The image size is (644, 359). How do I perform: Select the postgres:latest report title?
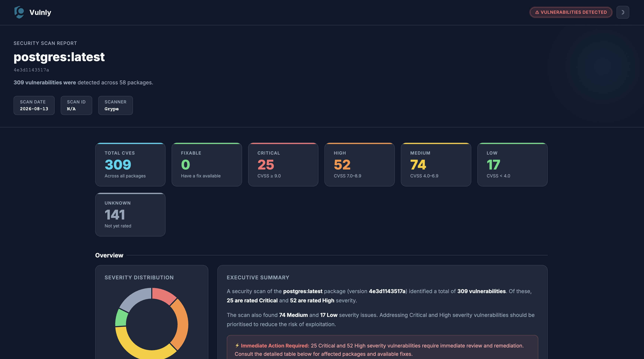tap(59, 57)
